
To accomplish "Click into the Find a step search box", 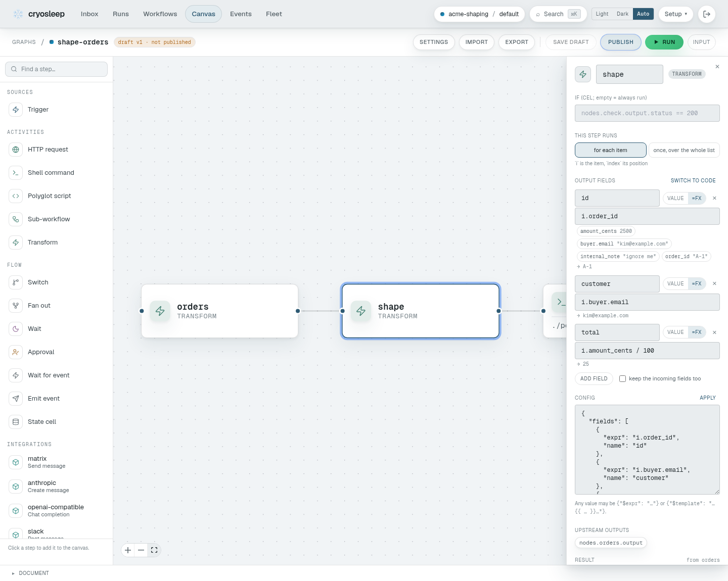I will tap(56, 69).
